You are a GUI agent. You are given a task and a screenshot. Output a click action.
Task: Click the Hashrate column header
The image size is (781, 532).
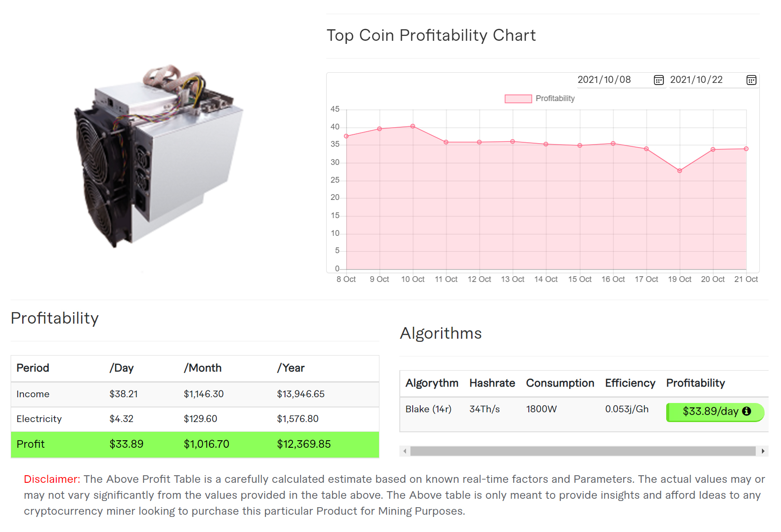tap(492, 383)
